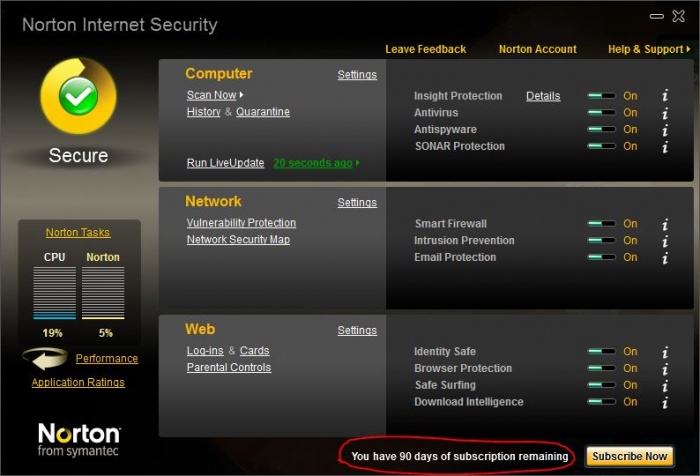Click the Performance back arrow icon
Screen dimensions: 700x476
[x=45, y=359]
